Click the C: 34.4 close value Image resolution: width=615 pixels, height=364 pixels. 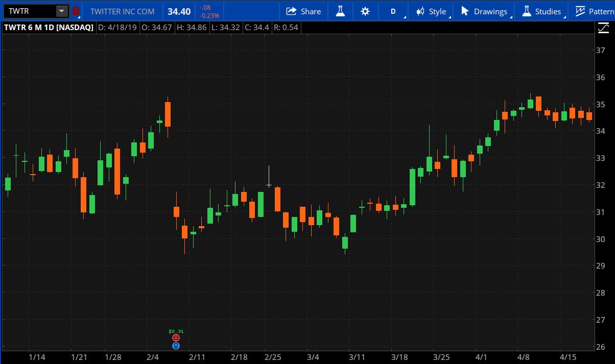[257, 28]
